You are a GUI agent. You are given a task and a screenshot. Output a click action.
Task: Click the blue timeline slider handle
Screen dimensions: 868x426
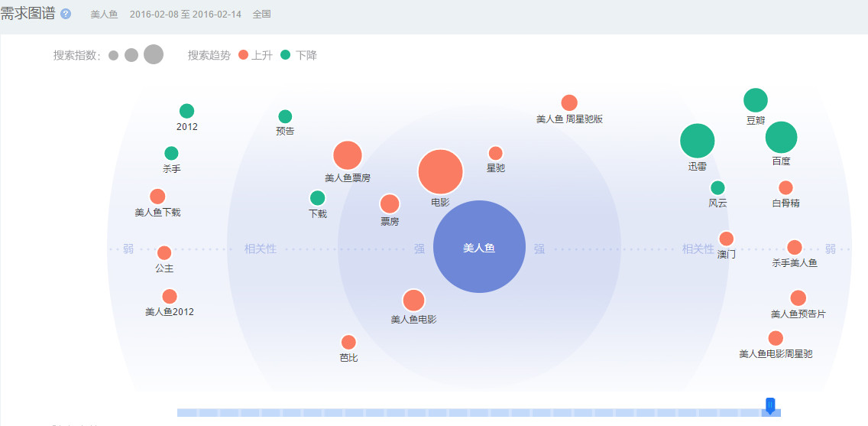pyautogui.click(x=770, y=405)
